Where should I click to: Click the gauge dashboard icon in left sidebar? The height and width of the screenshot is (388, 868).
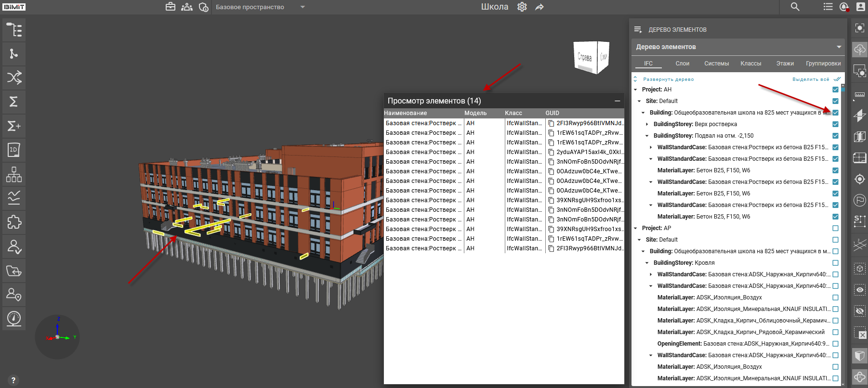point(14,318)
